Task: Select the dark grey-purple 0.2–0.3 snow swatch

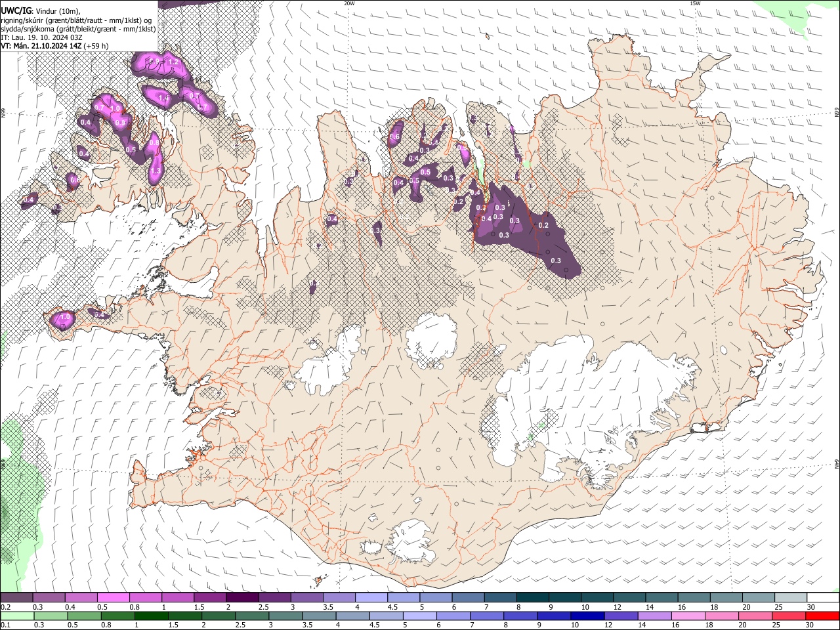Action: (16, 598)
